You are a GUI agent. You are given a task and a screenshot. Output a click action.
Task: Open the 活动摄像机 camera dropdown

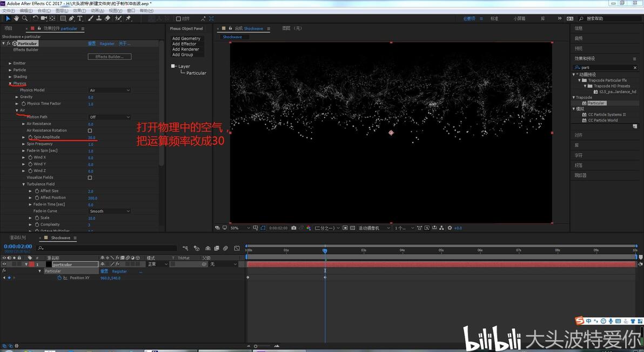click(x=374, y=228)
